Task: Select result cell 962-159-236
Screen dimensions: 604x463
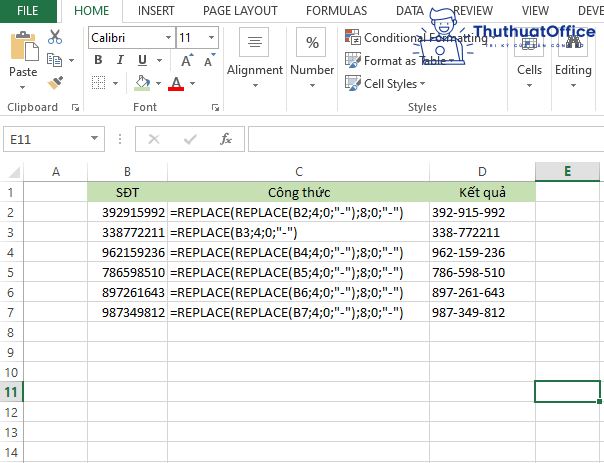Action: coord(482,252)
